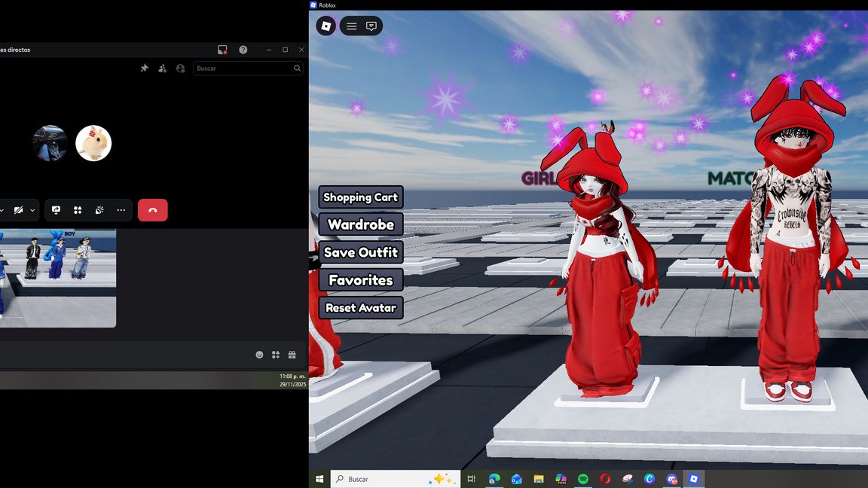
Task: Open Discord help question mark
Action: click(x=243, y=50)
